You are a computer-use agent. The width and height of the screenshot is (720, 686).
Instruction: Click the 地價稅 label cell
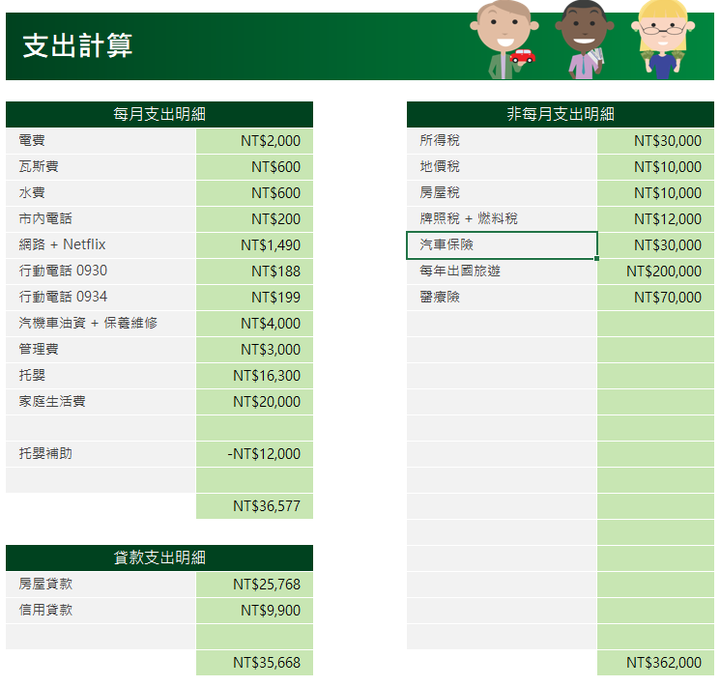click(x=502, y=167)
